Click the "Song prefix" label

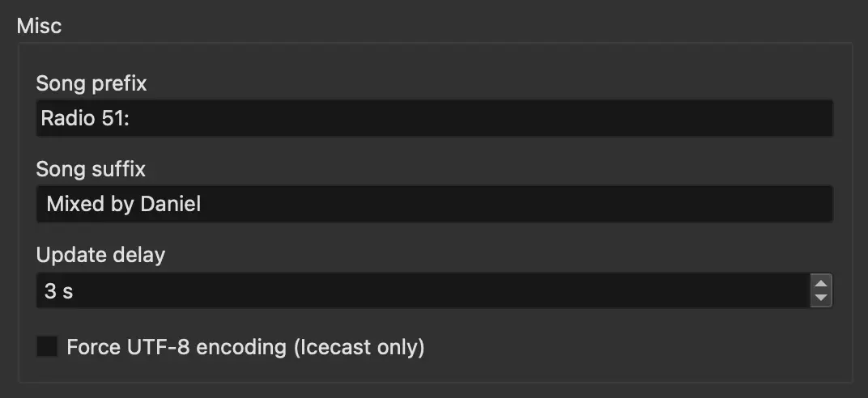pos(91,83)
